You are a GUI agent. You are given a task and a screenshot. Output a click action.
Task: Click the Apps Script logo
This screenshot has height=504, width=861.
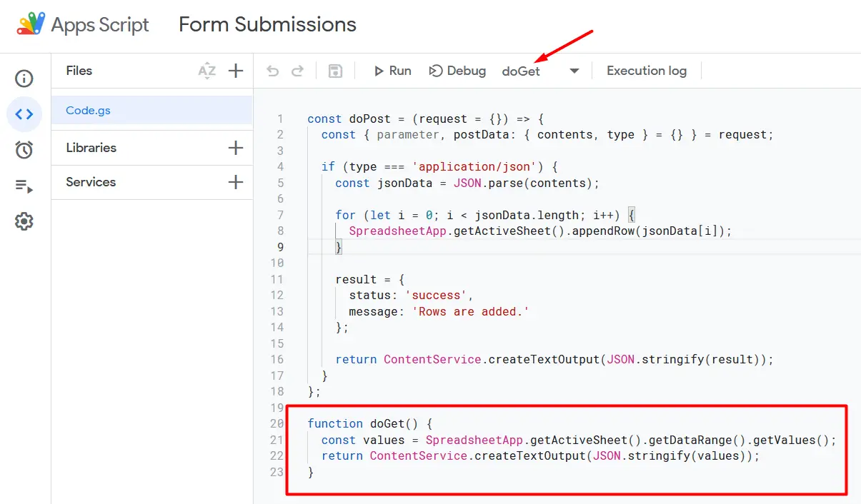pyautogui.click(x=30, y=24)
